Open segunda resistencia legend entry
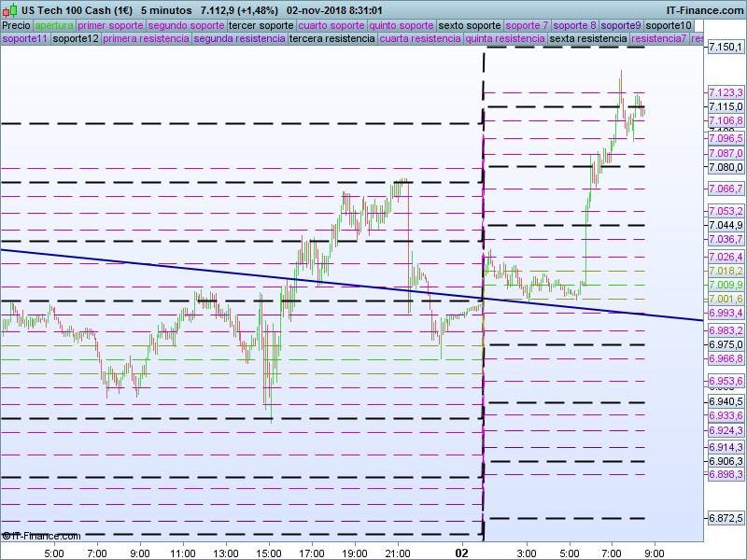This screenshot has width=747, height=560. 240,38
